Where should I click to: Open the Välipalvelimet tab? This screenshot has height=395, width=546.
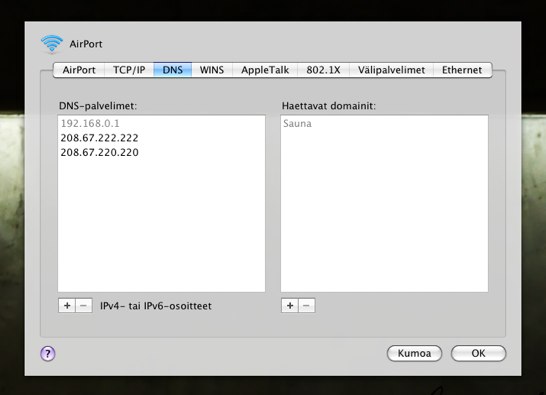pyautogui.click(x=391, y=70)
